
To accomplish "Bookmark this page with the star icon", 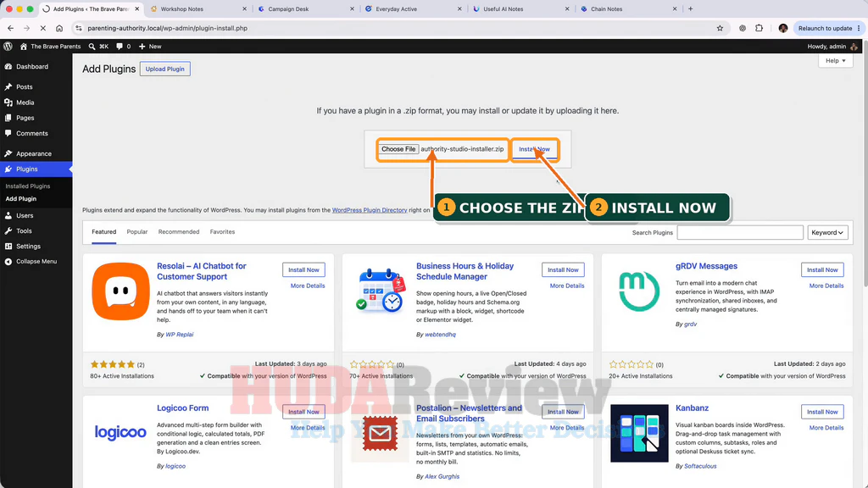I will coord(720,28).
